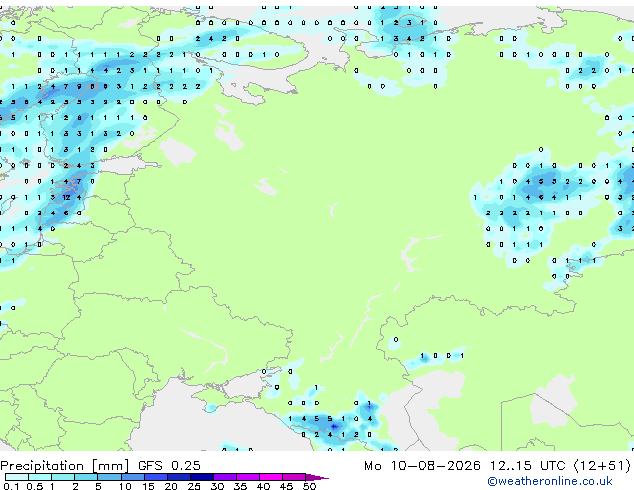Click the '12..15 UTC' time label
The height and width of the screenshot is (490, 634).
tap(527, 466)
